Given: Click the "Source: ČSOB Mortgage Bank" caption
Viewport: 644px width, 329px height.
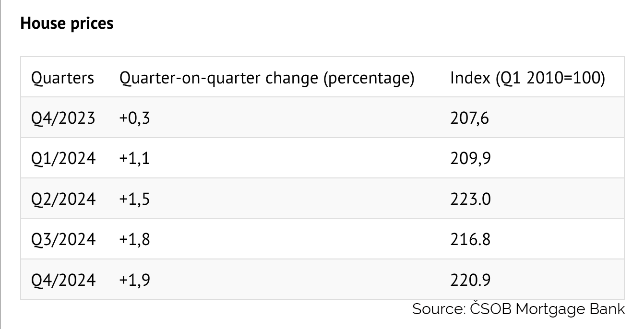Looking at the screenshot, I should pyautogui.click(x=518, y=309).
